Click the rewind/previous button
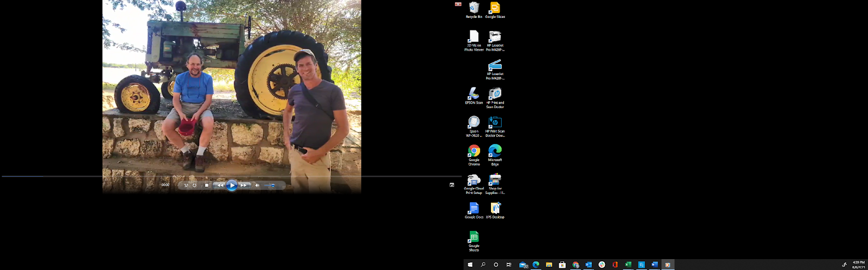868x270 pixels. (220, 185)
